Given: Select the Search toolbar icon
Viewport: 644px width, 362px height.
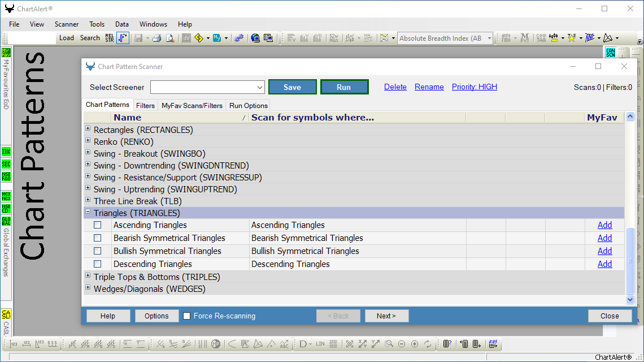Looking at the screenshot, I should (90, 38).
